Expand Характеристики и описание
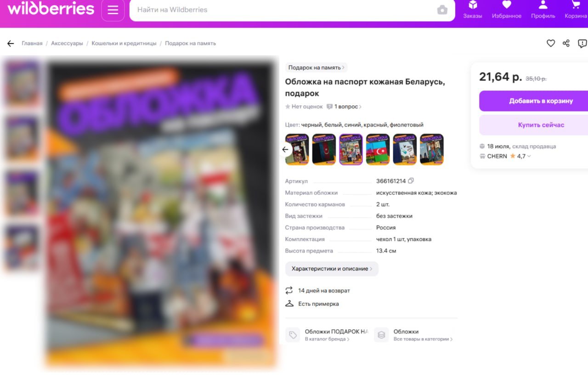Viewport: 588px width, 378px height. coord(332,269)
